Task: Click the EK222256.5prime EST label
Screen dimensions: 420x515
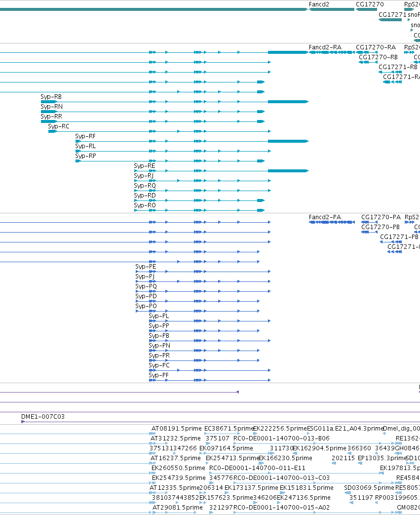Action: [x=280, y=428]
